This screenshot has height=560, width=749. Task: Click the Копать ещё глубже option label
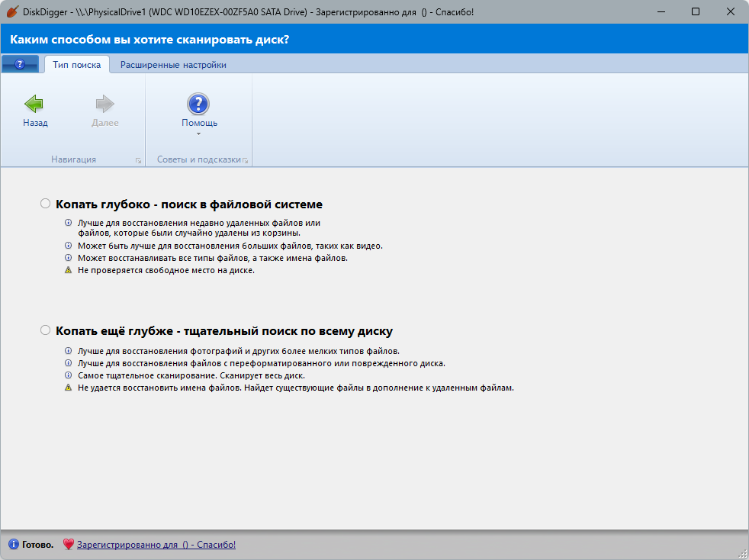click(x=224, y=330)
